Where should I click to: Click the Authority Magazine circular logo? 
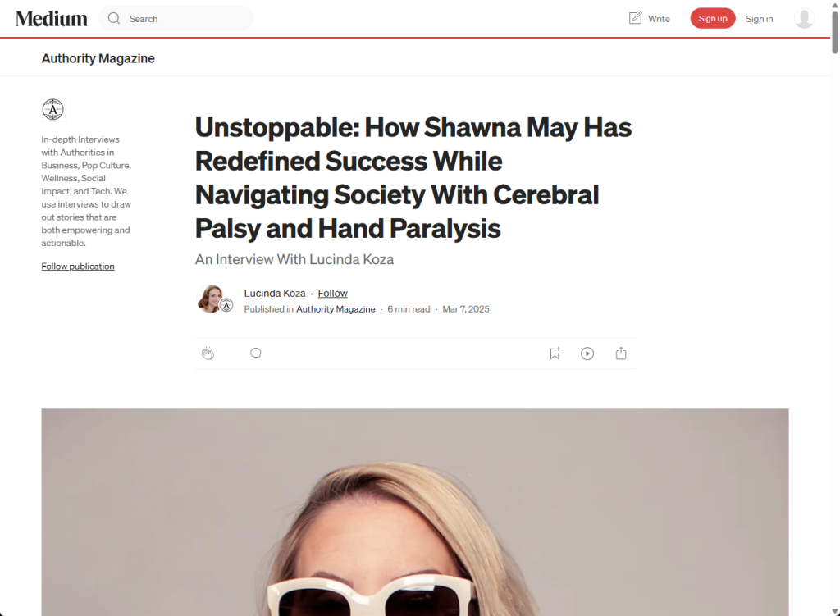click(x=53, y=109)
